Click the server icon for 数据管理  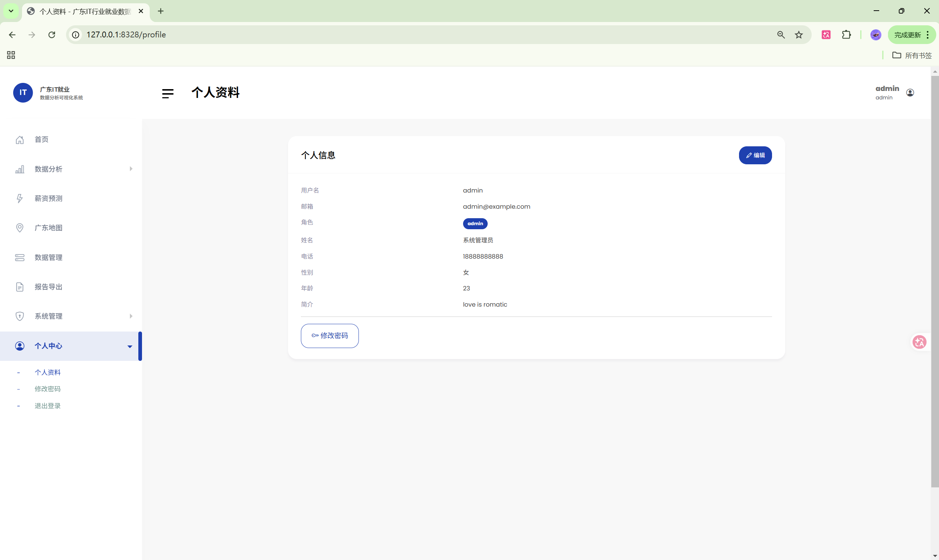click(20, 257)
